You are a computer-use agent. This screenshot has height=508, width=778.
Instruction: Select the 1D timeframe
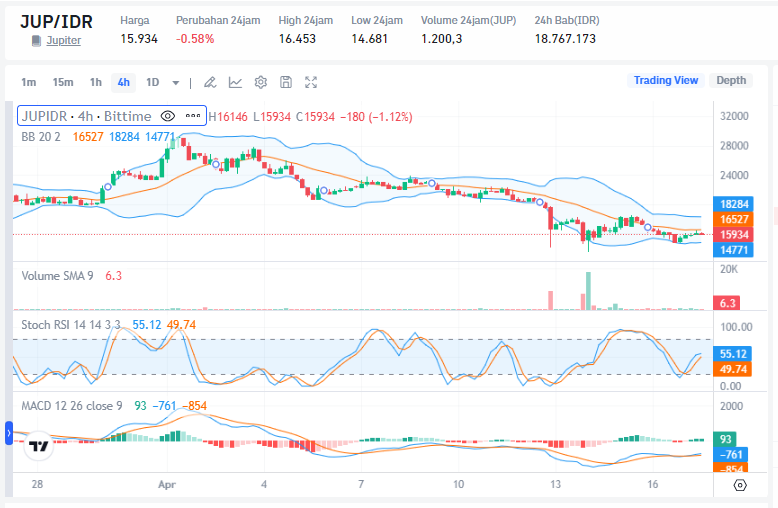152,82
